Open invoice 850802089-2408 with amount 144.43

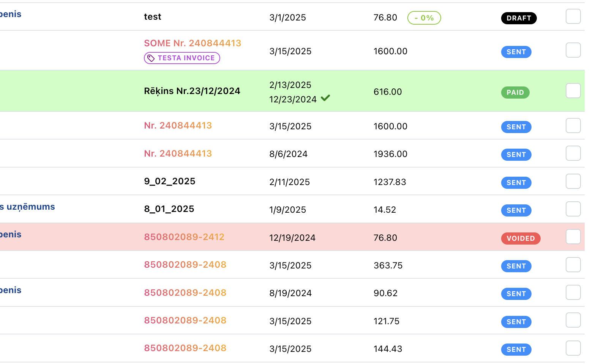(x=185, y=348)
